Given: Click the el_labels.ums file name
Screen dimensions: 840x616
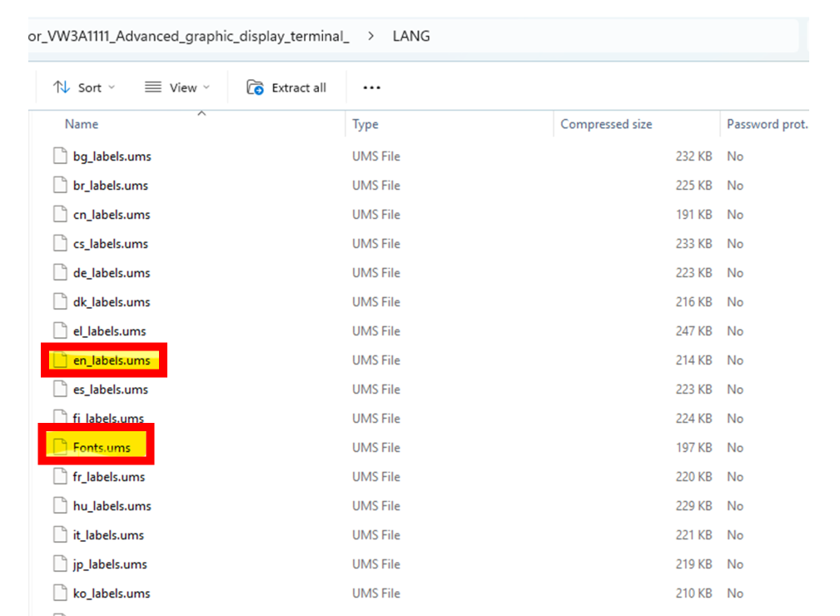Looking at the screenshot, I should 109,331.
